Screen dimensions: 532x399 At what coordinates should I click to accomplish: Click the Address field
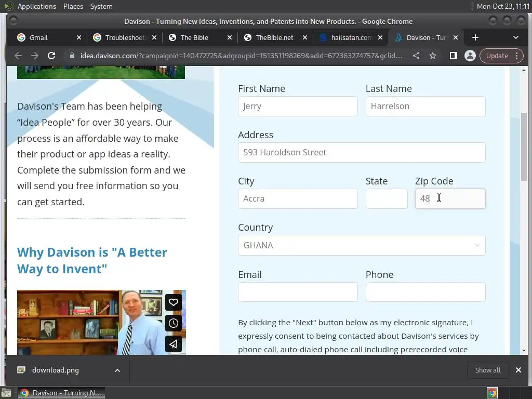(x=362, y=152)
